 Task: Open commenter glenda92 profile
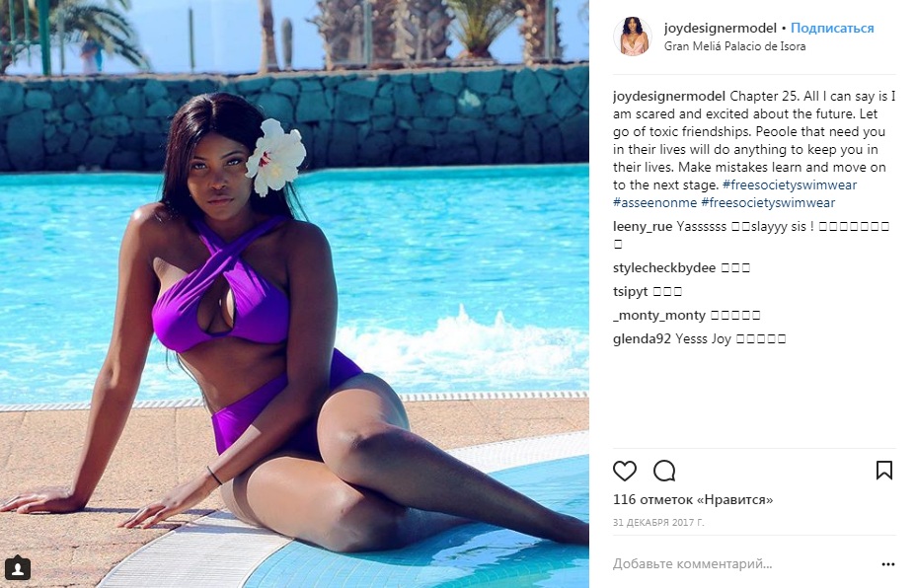click(x=642, y=338)
